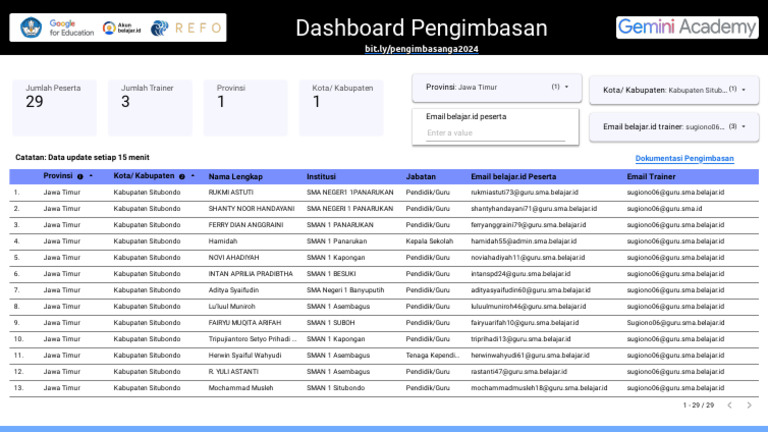
Task: Click the name Mochammad Musleh
Action: pos(241,388)
